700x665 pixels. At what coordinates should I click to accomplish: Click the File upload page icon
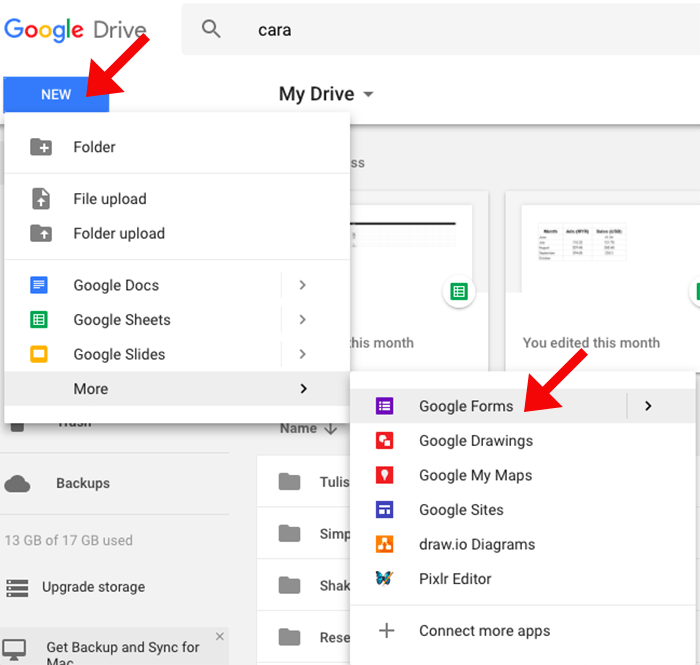pos(41,199)
